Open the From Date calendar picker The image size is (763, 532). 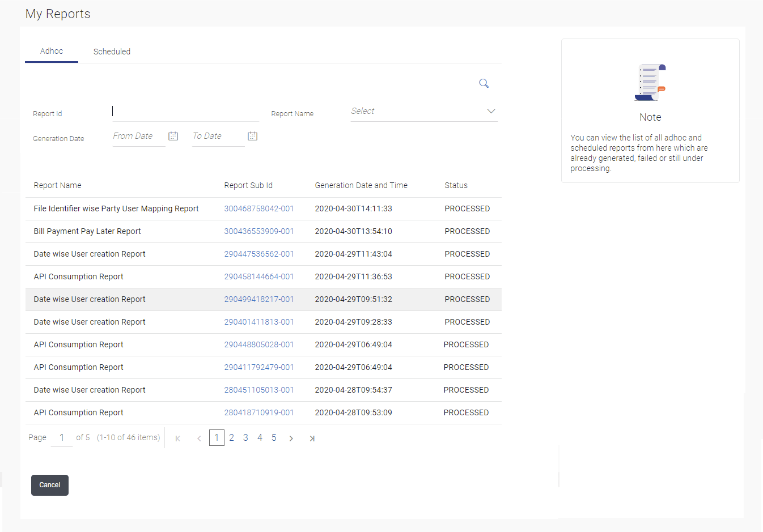(x=173, y=136)
